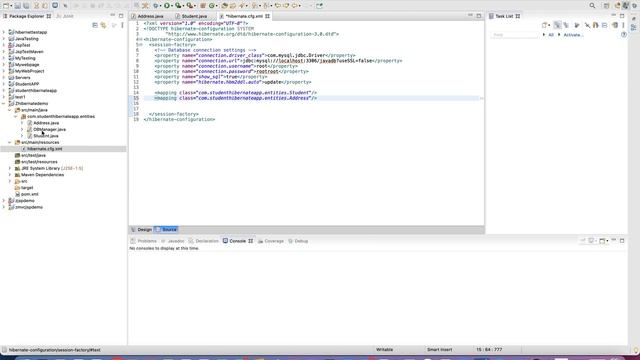Expand the JavaTesting project
640x360 pixels.
click(4, 39)
